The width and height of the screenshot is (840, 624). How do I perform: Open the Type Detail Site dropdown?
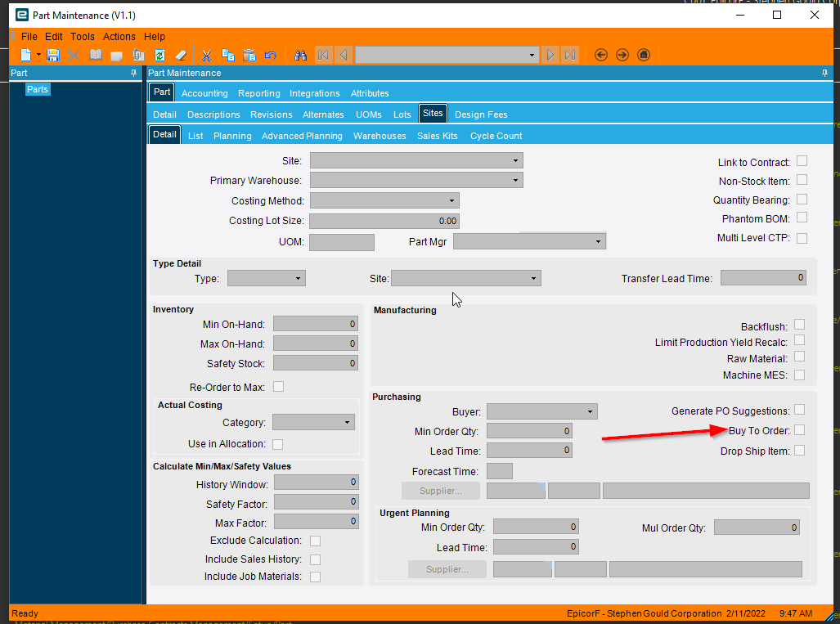click(x=533, y=279)
